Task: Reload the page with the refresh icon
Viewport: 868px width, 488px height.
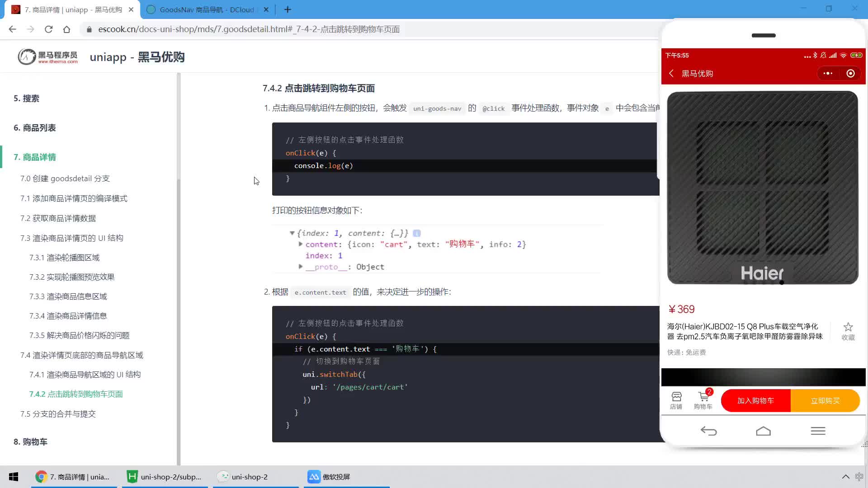Action: pyautogui.click(x=48, y=29)
